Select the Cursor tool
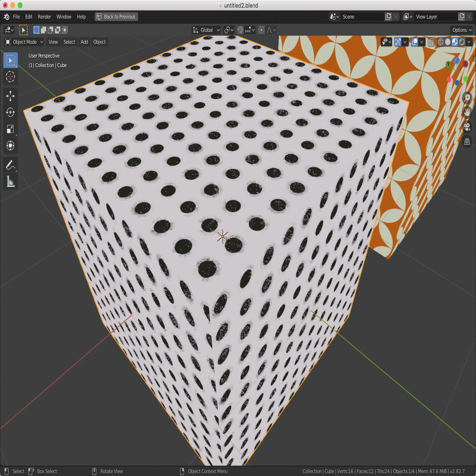 10,77
